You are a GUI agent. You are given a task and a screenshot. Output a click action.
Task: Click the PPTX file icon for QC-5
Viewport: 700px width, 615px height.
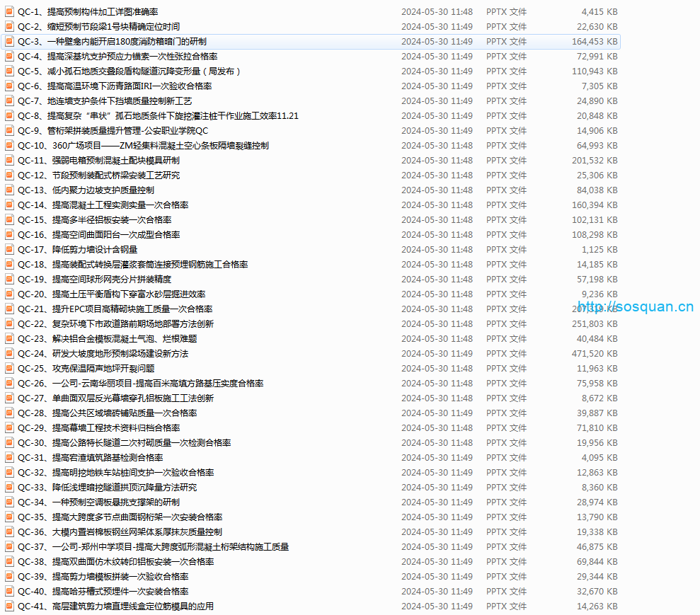point(8,71)
